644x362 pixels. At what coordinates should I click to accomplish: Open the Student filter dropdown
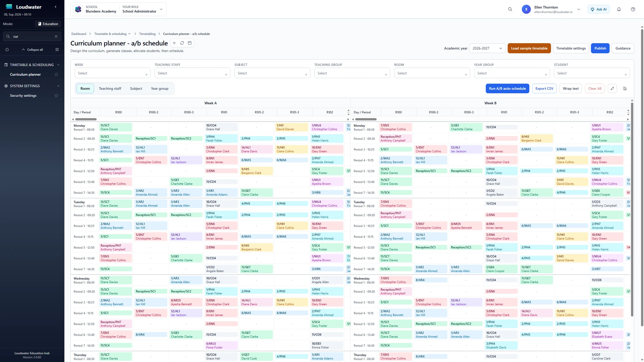click(x=592, y=73)
